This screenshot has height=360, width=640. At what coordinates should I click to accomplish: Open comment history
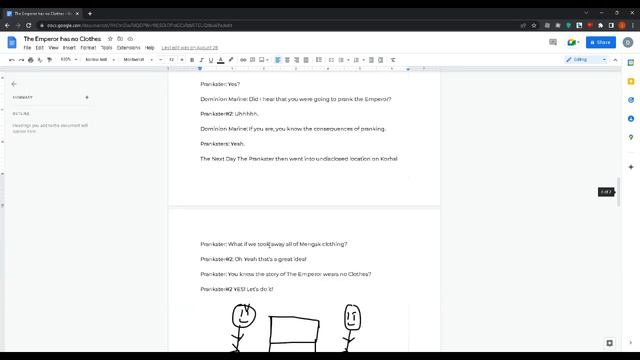tap(553, 42)
